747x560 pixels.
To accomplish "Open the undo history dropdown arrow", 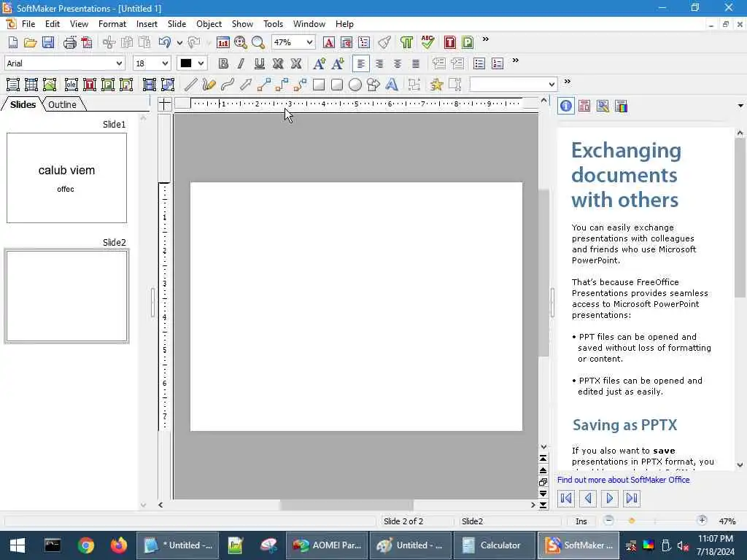I will [179, 43].
